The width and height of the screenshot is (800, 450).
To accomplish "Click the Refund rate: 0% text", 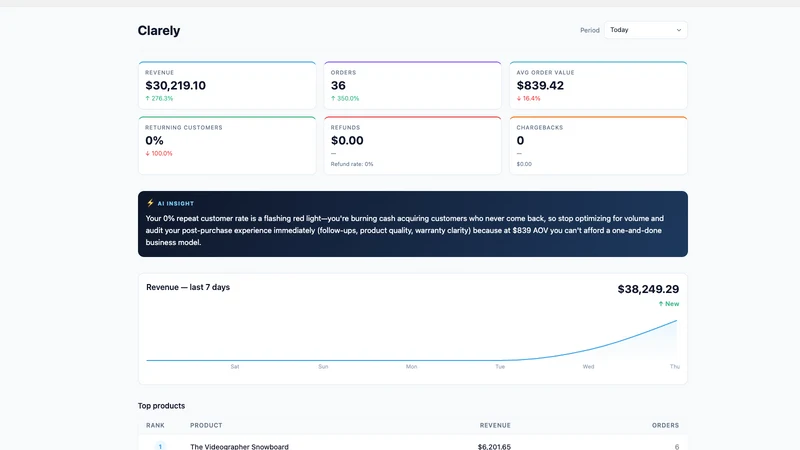I will pos(352,164).
